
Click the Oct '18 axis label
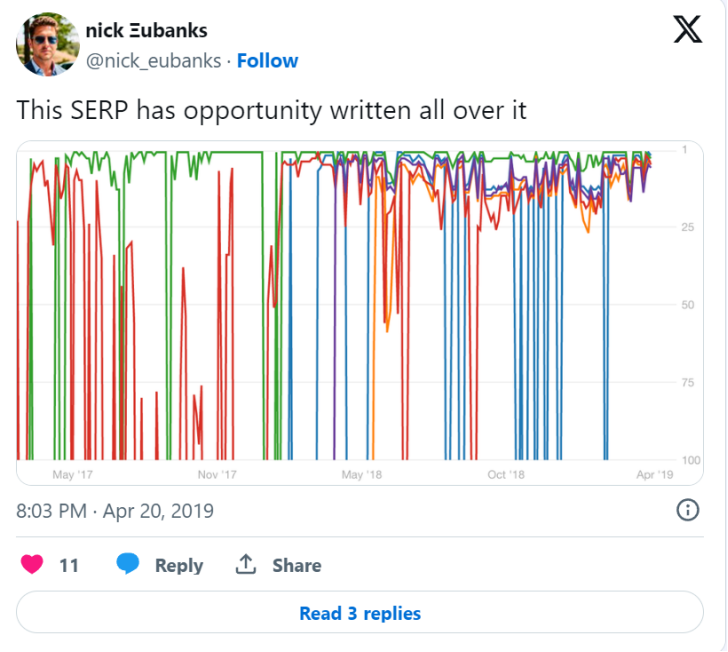point(506,475)
